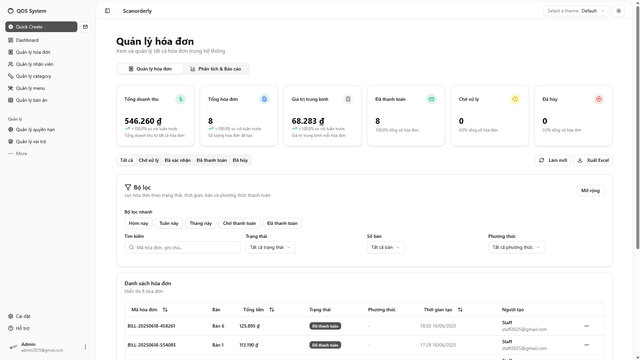640x360 pixels.
Task: Sort by Thời gian tạo column arrows
Action: 460,310
